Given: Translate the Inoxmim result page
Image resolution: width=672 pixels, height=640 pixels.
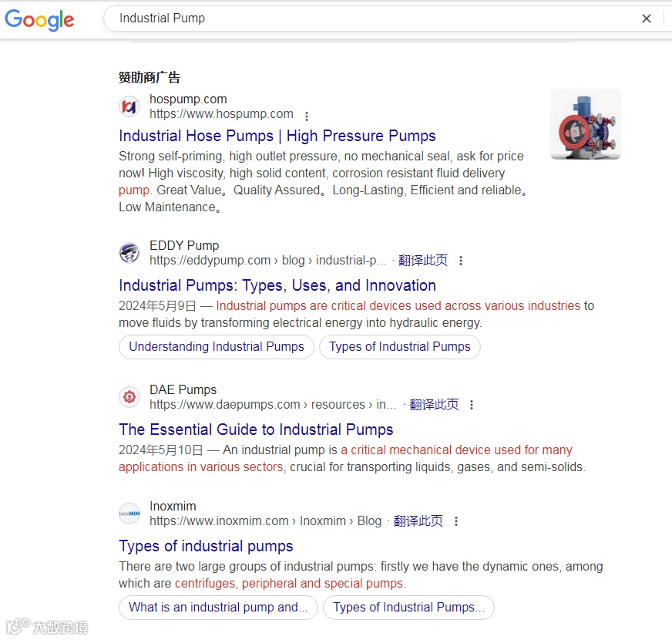Looking at the screenshot, I should [x=418, y=521].
